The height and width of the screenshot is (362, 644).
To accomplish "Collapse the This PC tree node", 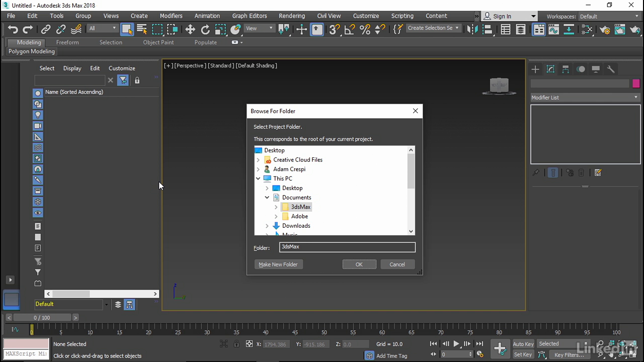I will (258, 178).
